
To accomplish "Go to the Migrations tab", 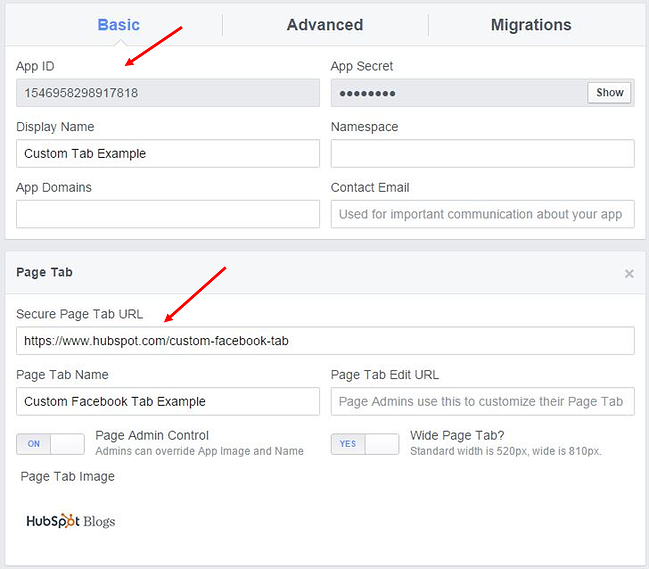I will (x=530, y=25).
